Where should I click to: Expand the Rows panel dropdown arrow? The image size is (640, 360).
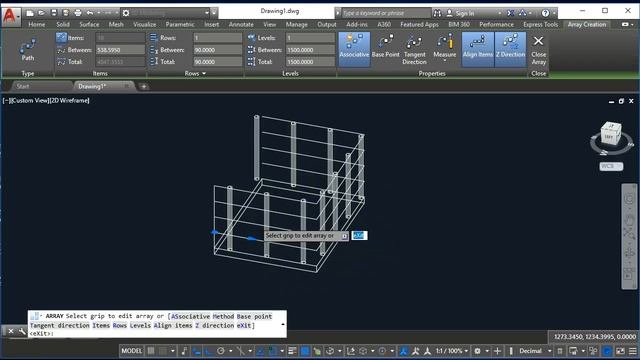click(204, 73)
